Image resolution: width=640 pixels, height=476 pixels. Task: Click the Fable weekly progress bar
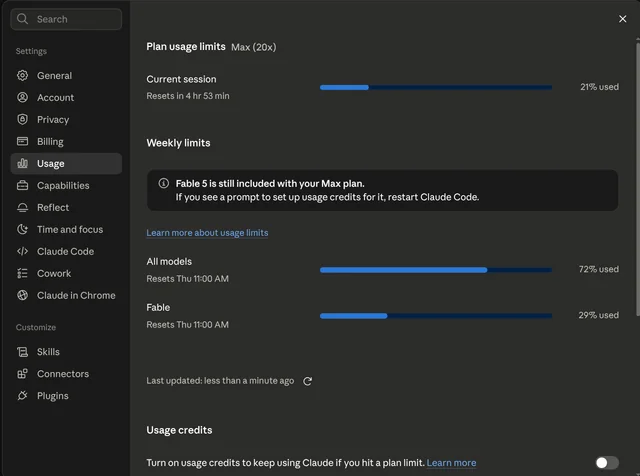coord(436,316)
